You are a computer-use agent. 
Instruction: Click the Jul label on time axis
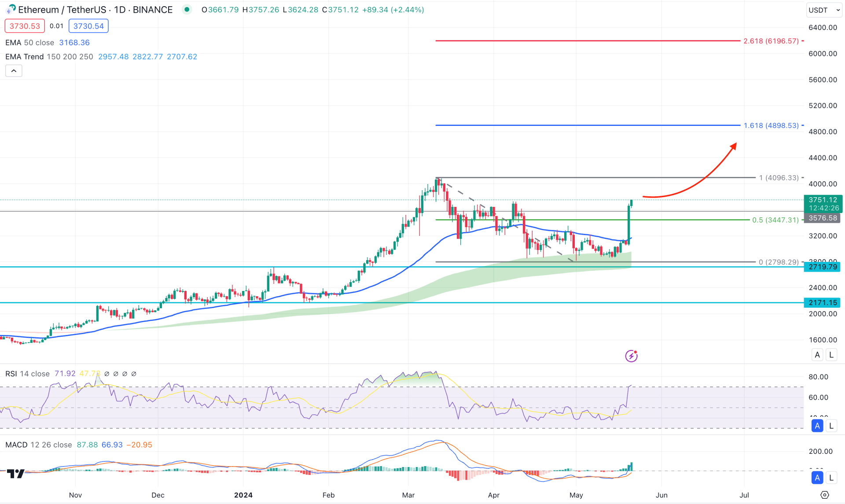[744, 495]
